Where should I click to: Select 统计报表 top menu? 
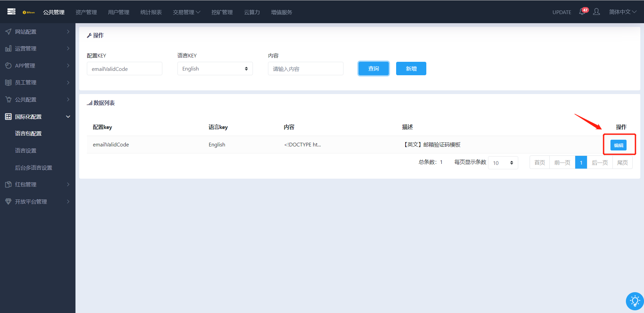[151, 12]
